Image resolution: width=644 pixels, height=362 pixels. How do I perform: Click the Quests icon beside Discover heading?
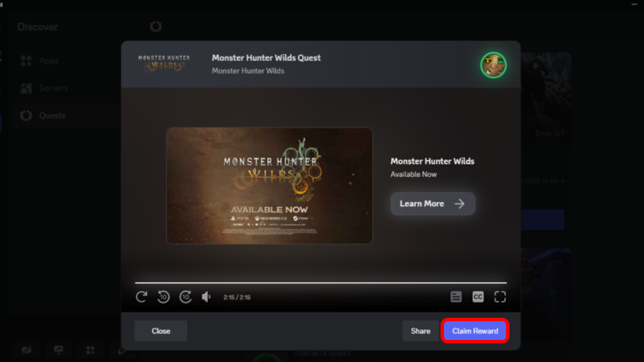point(156,27)
